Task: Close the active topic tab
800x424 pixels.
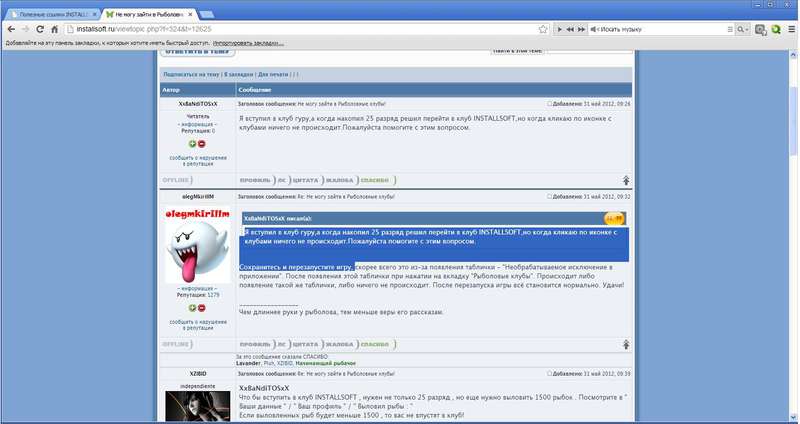Action: click(x=191, y=15)
